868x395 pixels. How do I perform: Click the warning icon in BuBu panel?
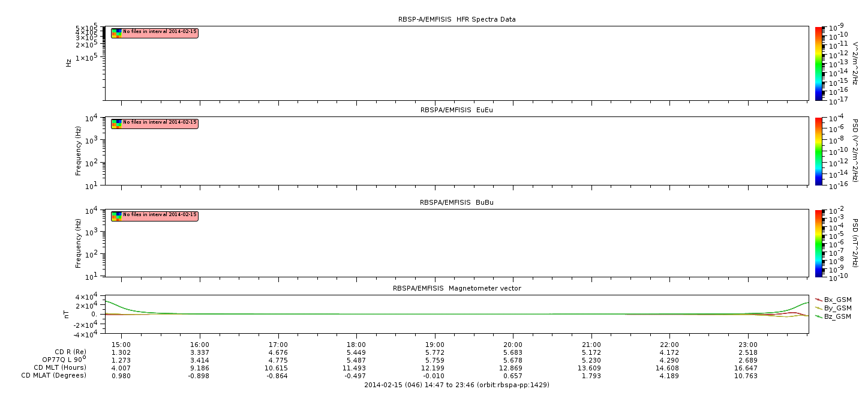coord(116,216)
